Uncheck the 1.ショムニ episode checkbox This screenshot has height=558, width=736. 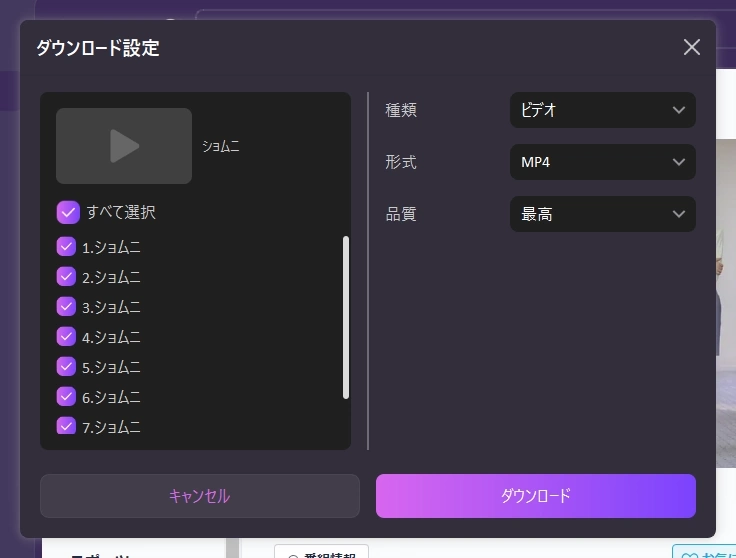[67, 246]
